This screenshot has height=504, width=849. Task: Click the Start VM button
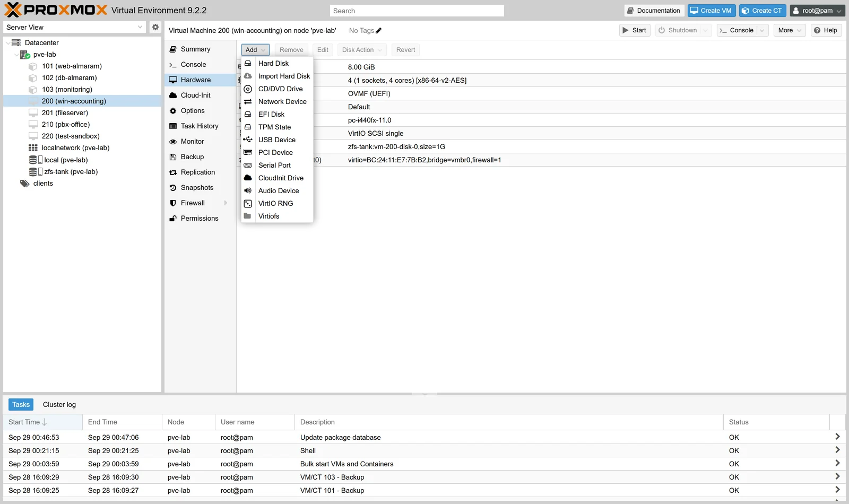point(635,30)
